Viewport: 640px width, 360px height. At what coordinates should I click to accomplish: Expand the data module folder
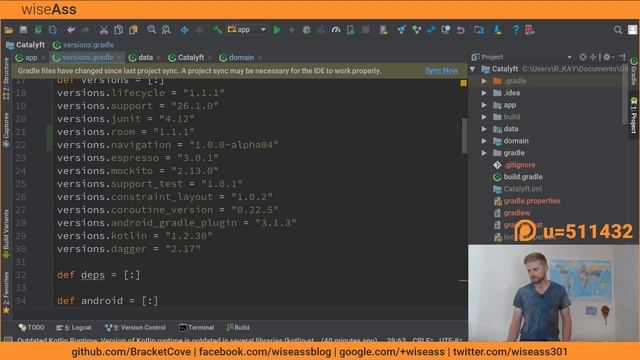484,129
